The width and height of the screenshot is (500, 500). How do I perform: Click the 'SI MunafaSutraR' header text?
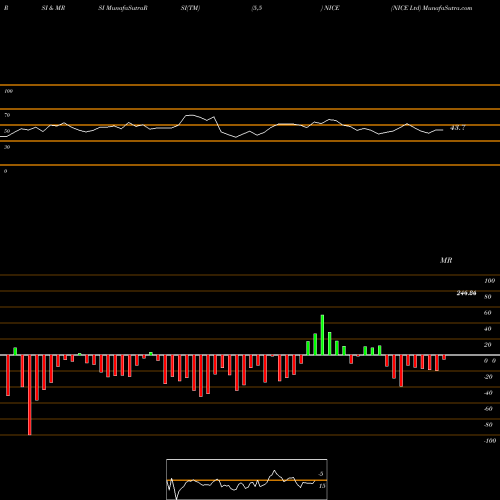(123, 8)
